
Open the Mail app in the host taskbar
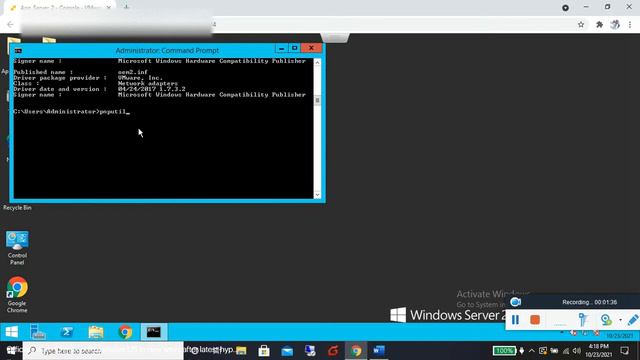click(x=287, y=351)
